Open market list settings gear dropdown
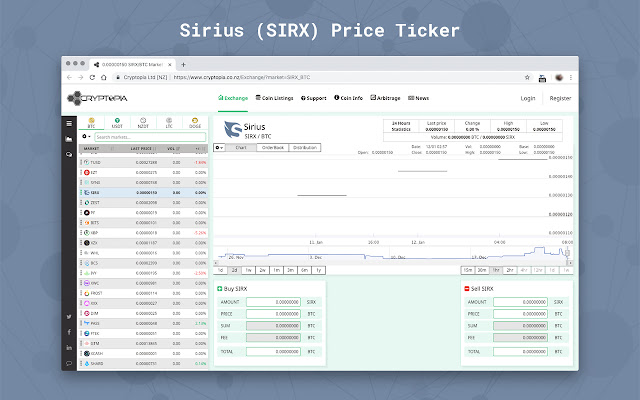This screenshot has height=400, width=640. tap(86, 137)
